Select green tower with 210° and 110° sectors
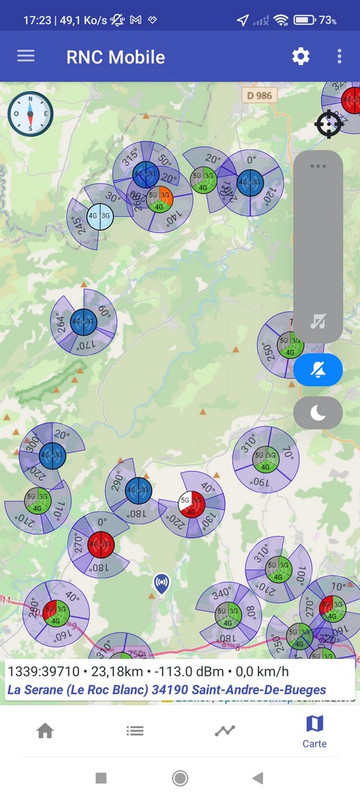The image size is (360, 800). coord(37,501)
